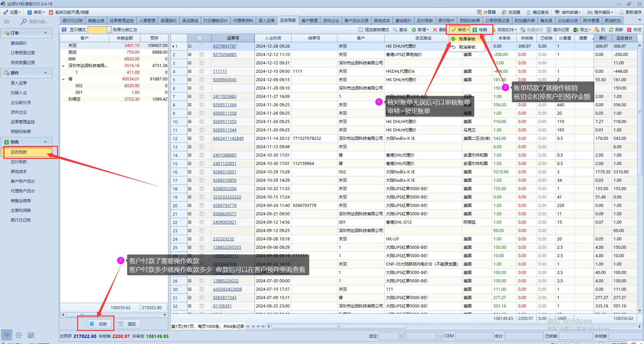
Task: Open waybill link 9269943043
Action: click(224, 80)
